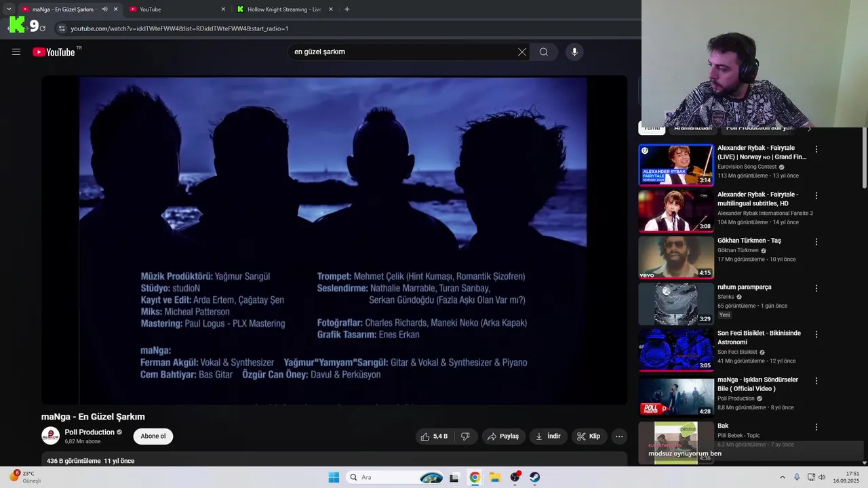
Task: Open the clock showing 17:51
Action: 847,477
